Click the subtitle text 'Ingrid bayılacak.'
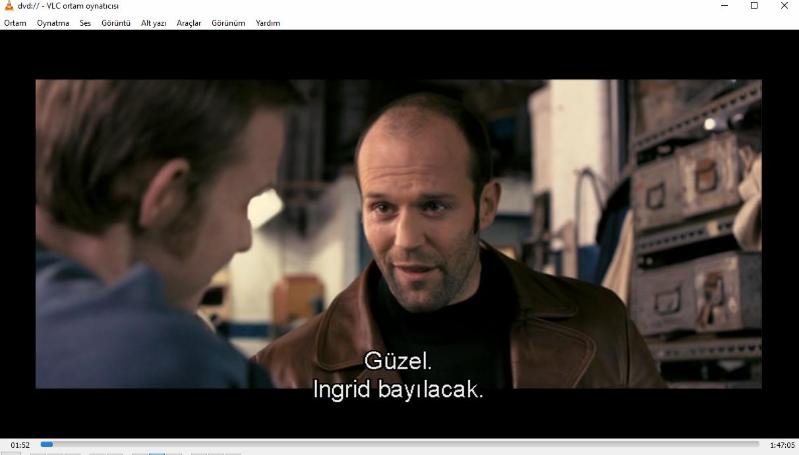 click(x=398, y=389)
